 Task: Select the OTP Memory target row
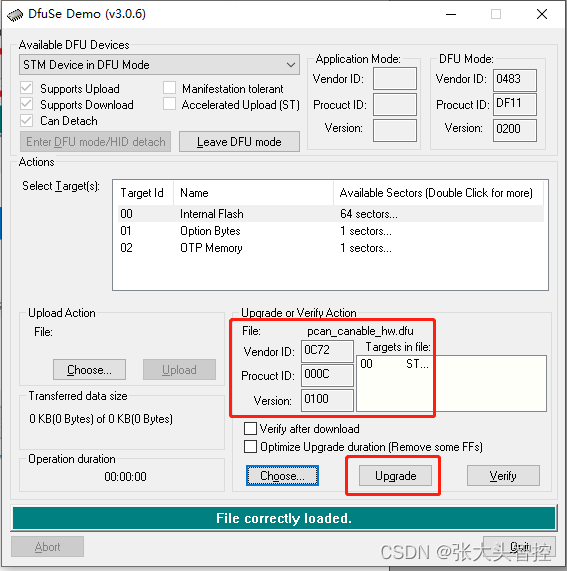pos(331,248)
